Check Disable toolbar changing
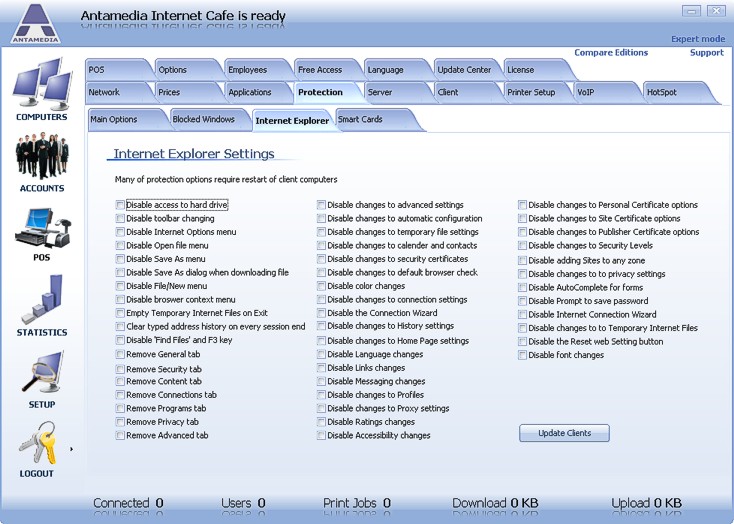This screenshot has height=524, width=734. tap(120, 219)
